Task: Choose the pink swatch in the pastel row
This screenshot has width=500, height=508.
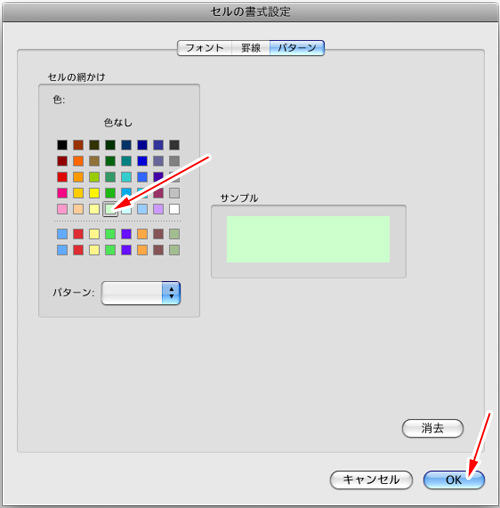Action: [x=62, y=209]
